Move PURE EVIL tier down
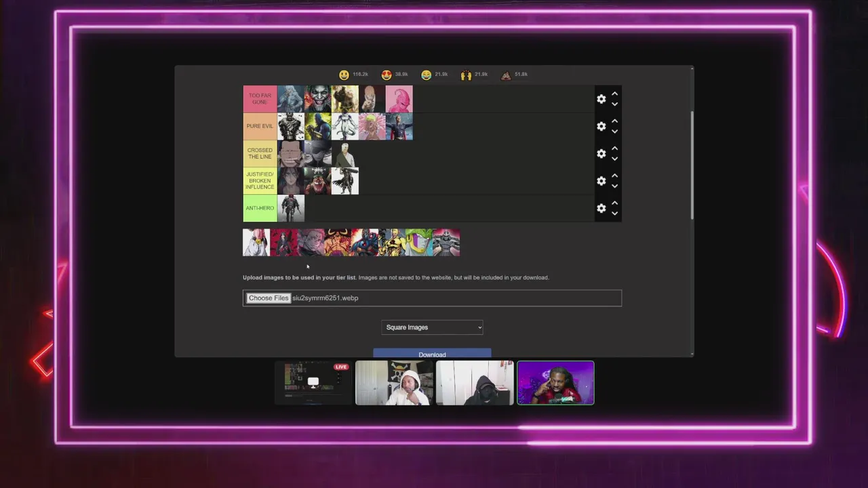Image resolution: width=868 pixels, height=488 pixels. point(614,131)
